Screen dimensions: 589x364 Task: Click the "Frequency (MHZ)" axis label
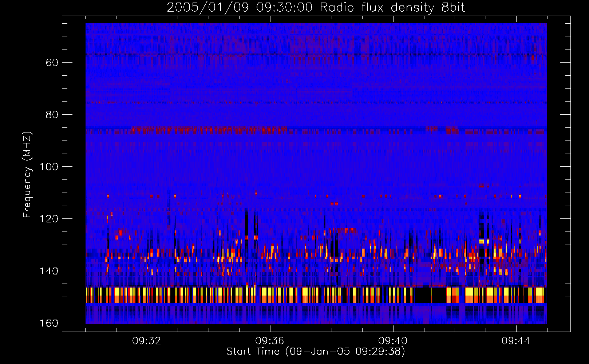[x=27, y=174]
